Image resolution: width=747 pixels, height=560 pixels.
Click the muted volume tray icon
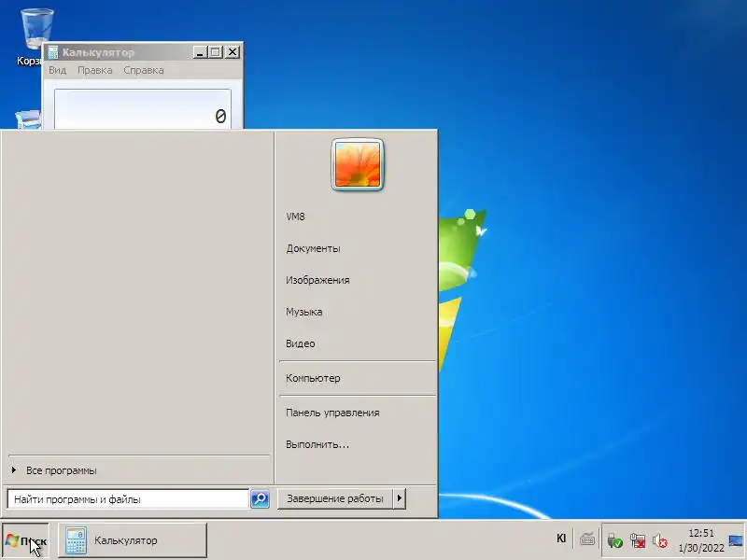point(660,541)
